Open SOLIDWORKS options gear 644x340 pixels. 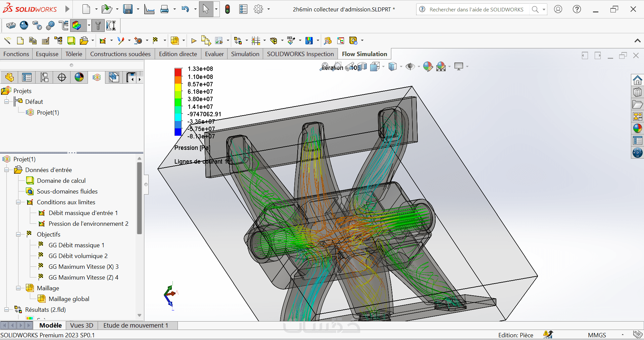[x=258, y=9]
